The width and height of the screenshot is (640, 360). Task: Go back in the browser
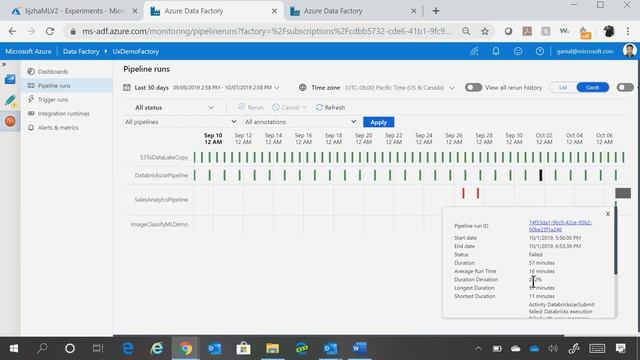click(12, 31)
